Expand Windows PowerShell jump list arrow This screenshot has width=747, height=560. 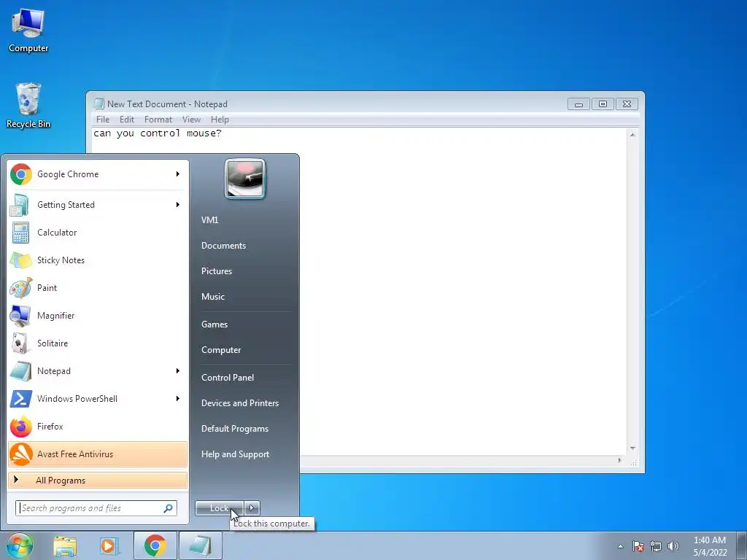click(178, 399)
